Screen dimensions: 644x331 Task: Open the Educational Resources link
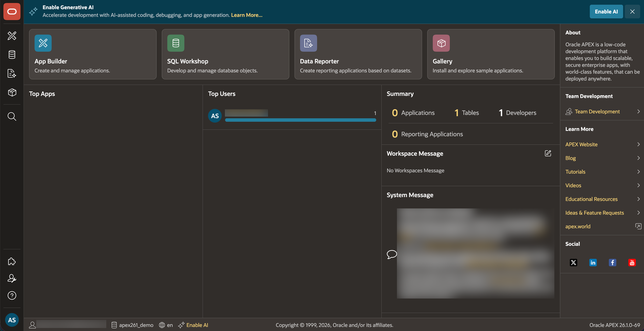click(x=592, y=198)
